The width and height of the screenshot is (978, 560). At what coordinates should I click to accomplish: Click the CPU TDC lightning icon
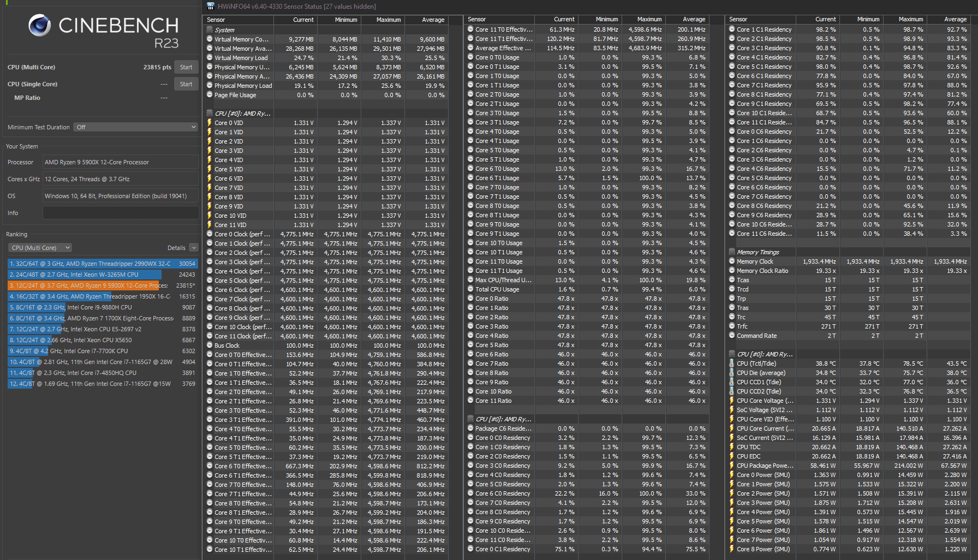tap(732, 447)
